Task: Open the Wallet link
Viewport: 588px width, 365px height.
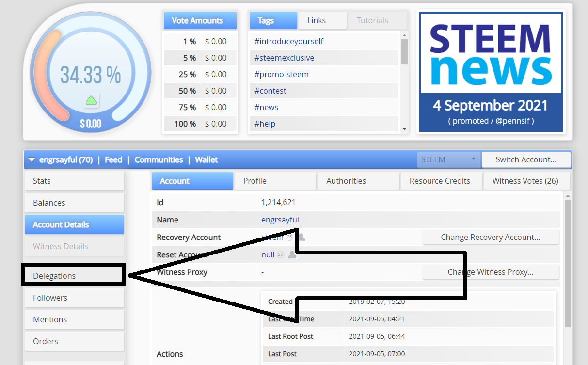Action: click(x=207, y=159)
